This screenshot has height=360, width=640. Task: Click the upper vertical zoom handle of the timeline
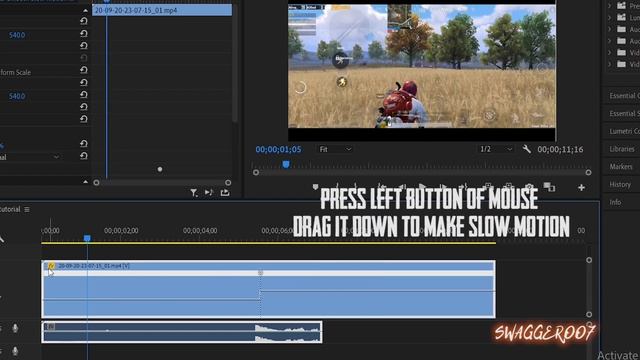coord(589,260)
